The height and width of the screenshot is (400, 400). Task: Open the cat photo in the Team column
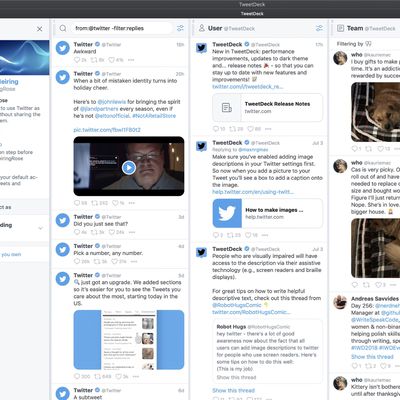tap(375, 248)
